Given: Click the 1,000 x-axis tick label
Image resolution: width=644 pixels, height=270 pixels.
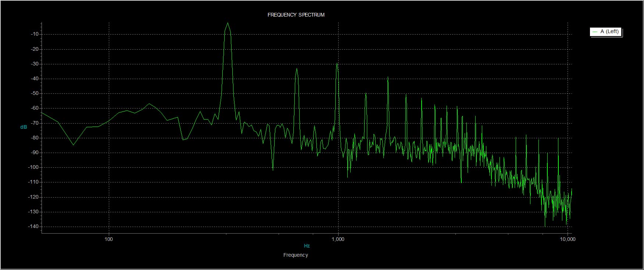Looking at the screenshot, I should [x=338, y=239].
